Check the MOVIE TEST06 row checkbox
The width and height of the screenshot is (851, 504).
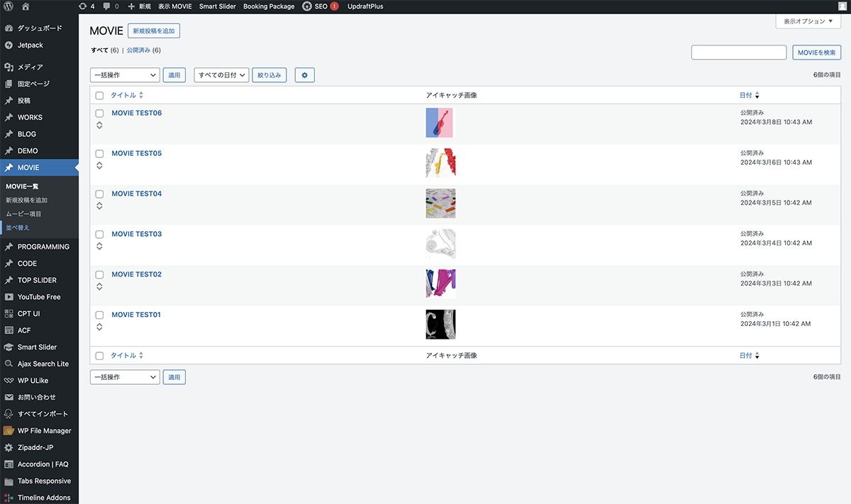pyautogui.click(x=99, y=113)
